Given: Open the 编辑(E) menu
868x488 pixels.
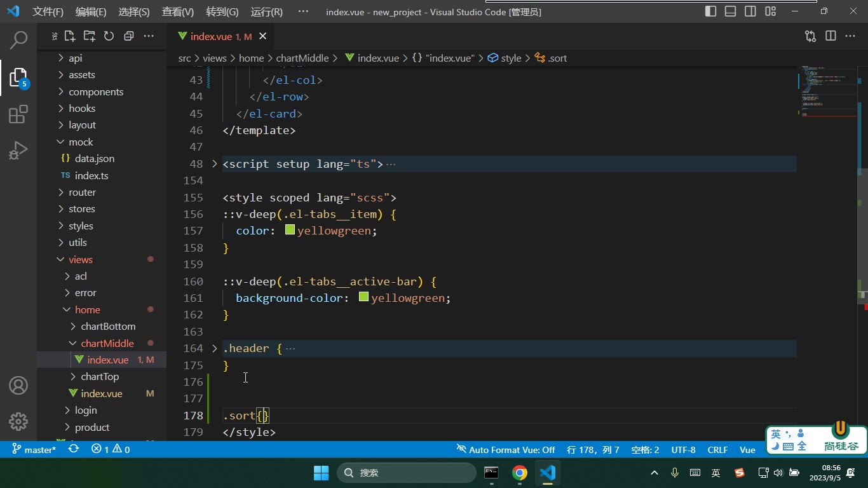Looking at the screenshot, I should pyautogui.click(x=91, y=11).
